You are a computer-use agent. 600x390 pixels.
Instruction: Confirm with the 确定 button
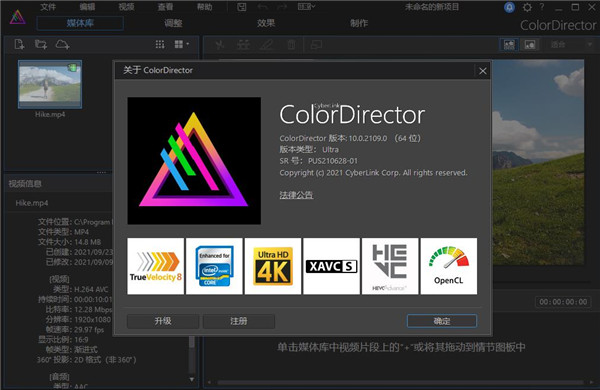click(x=442, y=321)
